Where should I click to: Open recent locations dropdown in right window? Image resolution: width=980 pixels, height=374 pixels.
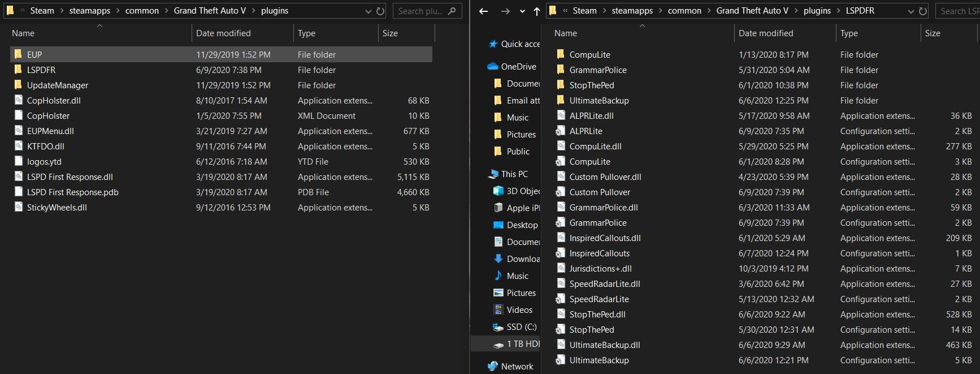(x=522, y=11)
